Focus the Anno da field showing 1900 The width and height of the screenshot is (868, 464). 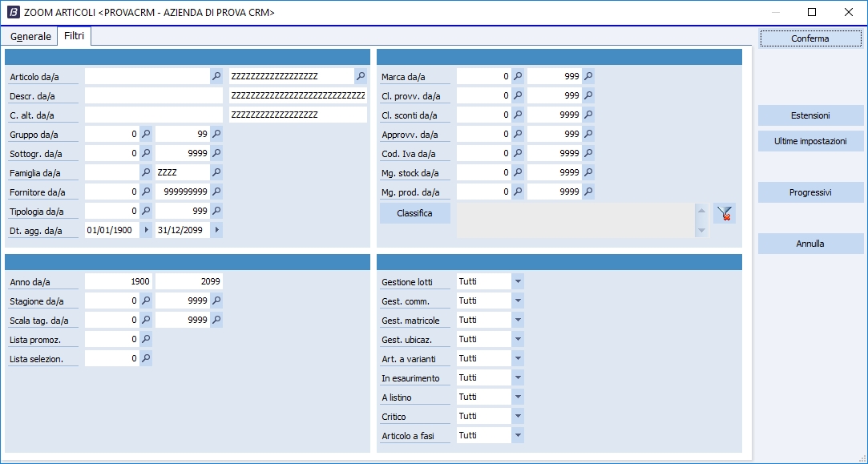(x=119, y=281)
